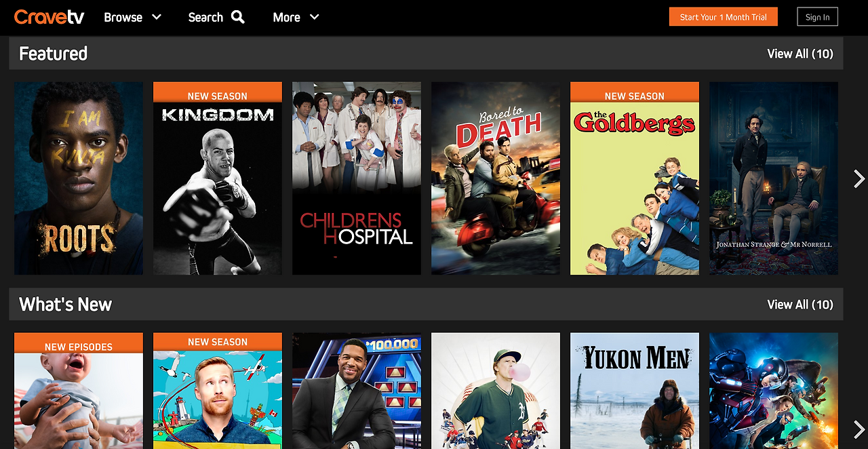
Task: Open the crying baby New Episodes poster
Action: point(79,391)
